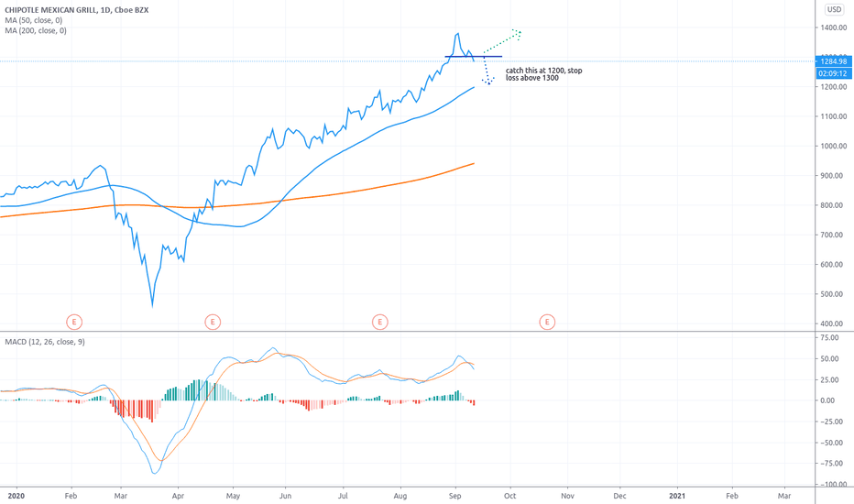Click the 500.00 price axis label
Viewport: 854px width, 504px height.
pos(831,294)
